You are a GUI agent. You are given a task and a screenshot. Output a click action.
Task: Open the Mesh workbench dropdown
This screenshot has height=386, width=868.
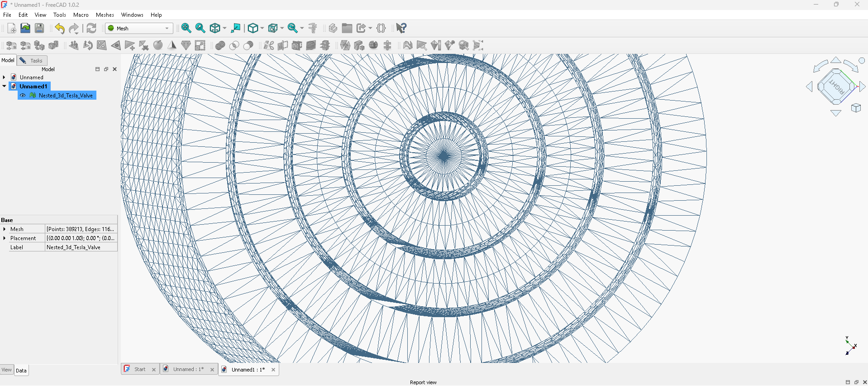tap(139, 28)
